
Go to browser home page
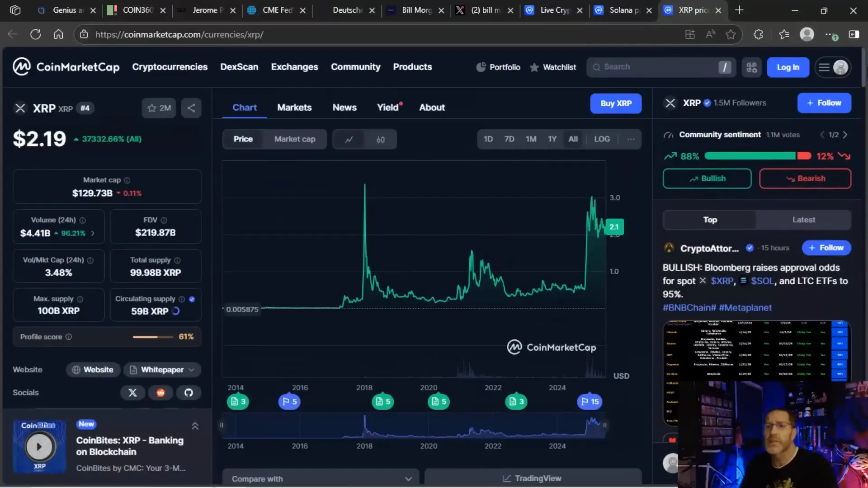pyautogui.click(x=58, y=34)
